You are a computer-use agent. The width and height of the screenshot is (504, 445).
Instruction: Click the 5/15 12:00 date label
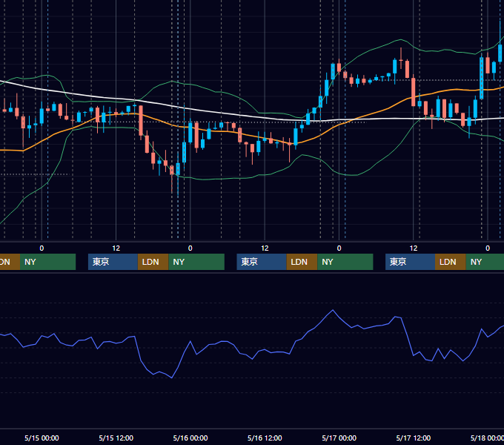[x=116, y=438]
